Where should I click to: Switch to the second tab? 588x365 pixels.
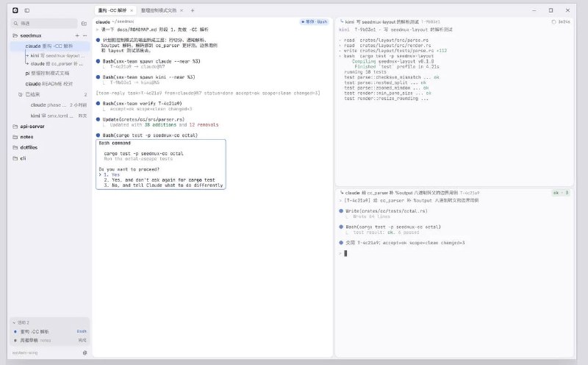pyautogui.click(x=159, y=10)
